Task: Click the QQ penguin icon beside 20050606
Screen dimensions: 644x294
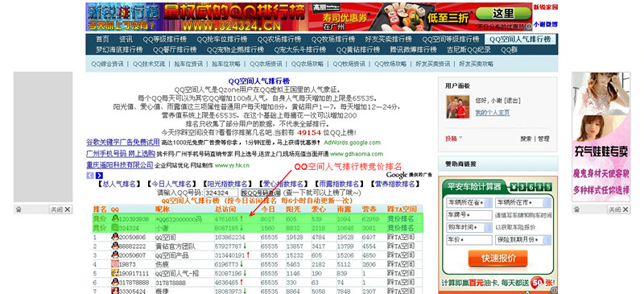Action: tap(115, 237)
